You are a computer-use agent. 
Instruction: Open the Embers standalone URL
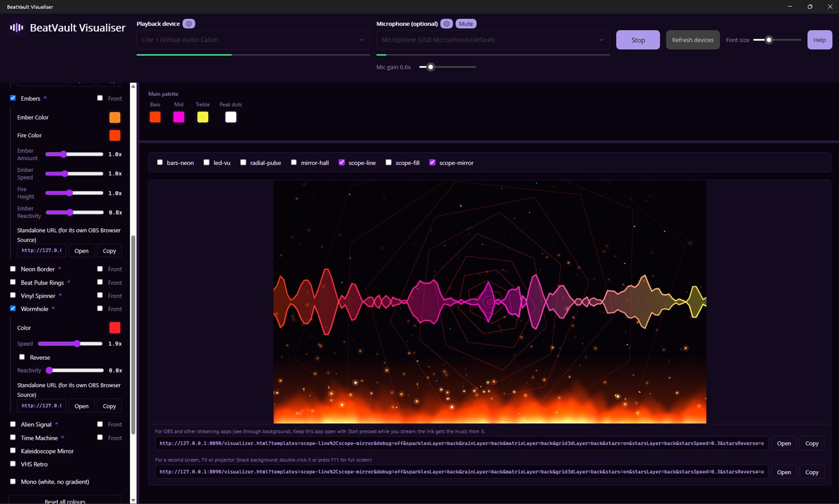81,250
